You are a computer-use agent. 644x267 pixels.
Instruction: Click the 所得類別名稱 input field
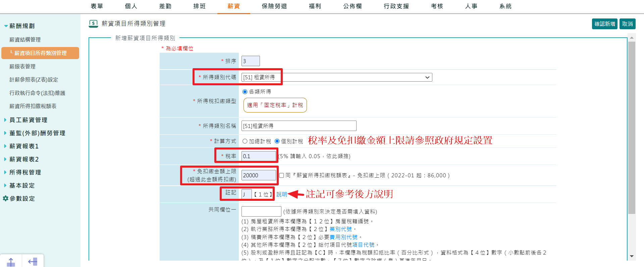coord(299,126)
